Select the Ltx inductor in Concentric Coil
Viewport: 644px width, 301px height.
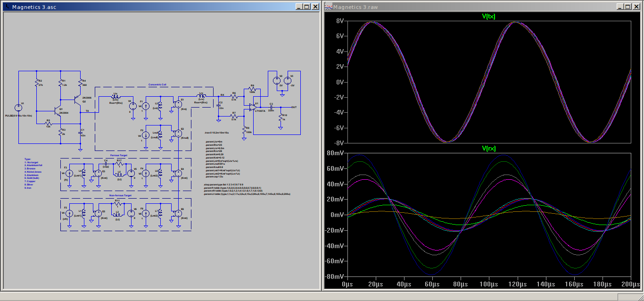click(x=116, y=97)
